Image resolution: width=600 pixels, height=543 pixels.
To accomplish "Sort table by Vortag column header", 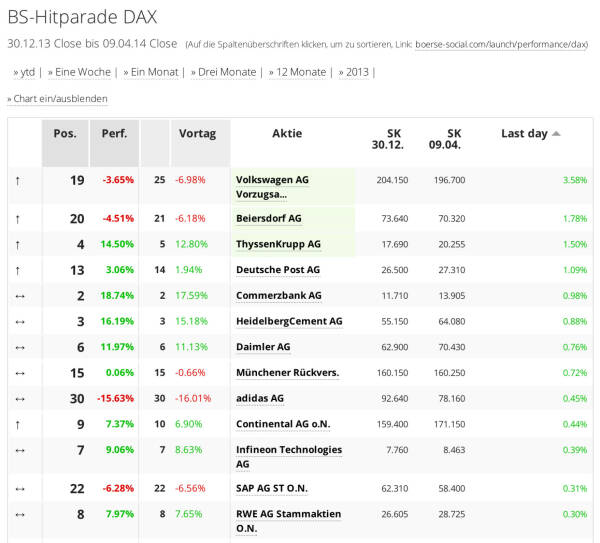I will (x=197, y=134).
